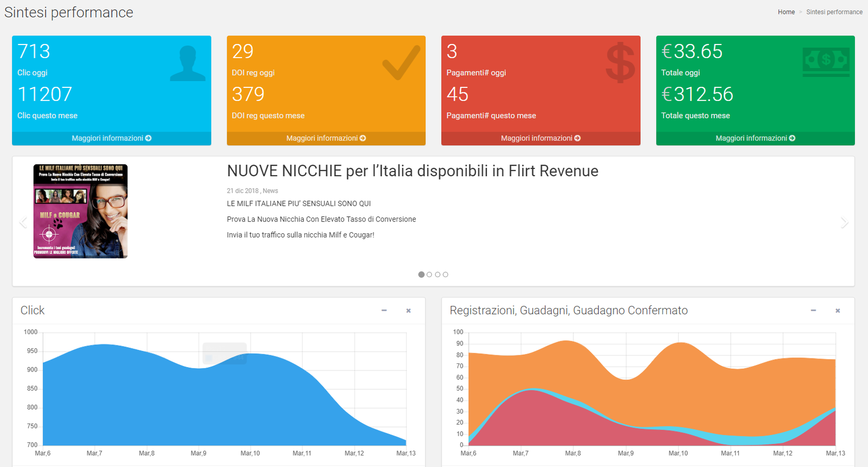Open Maggiori informazioni for Totale card
This screenshot has height=467, width=868.
(x=755, y=138)
